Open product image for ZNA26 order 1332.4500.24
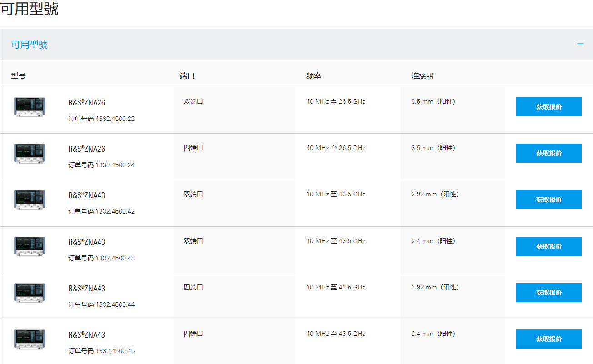The image size is (593, 364). point(30,154)
